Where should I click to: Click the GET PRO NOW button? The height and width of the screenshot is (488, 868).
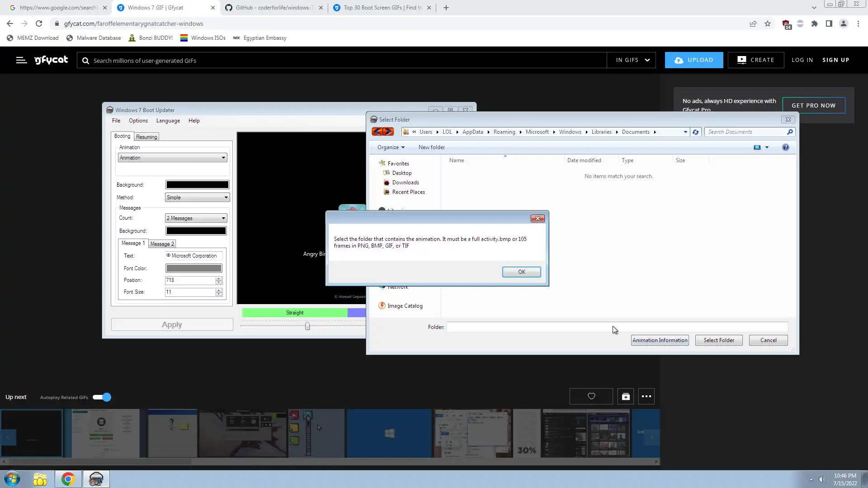pyautogui.click(x=813, y=105)
